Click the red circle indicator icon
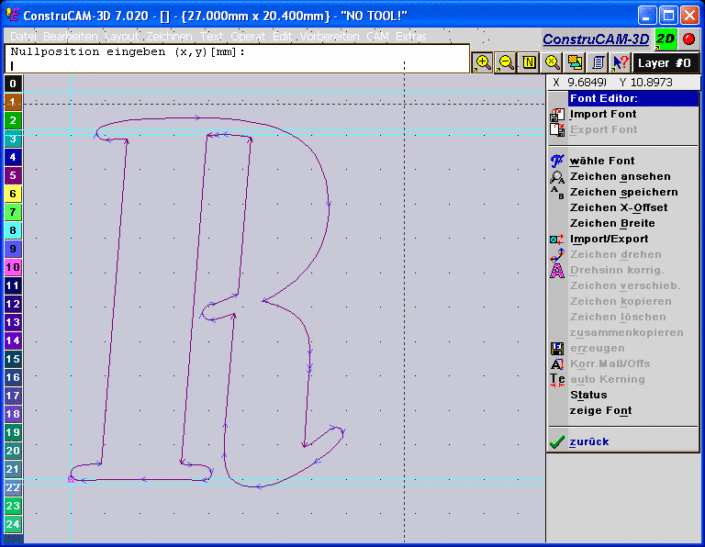The width and height of the screenshot is (705, 547). click(x=688, y=39)
